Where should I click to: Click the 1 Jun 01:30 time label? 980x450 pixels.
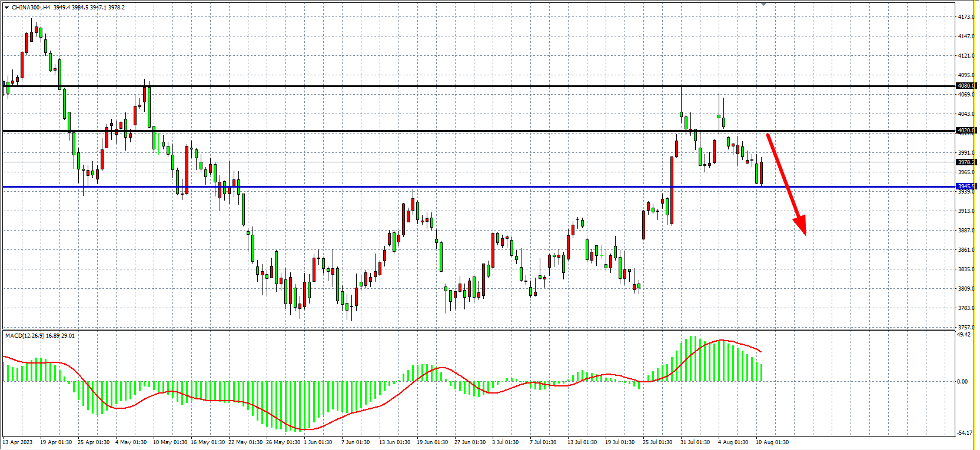click(x=318, y=442)
